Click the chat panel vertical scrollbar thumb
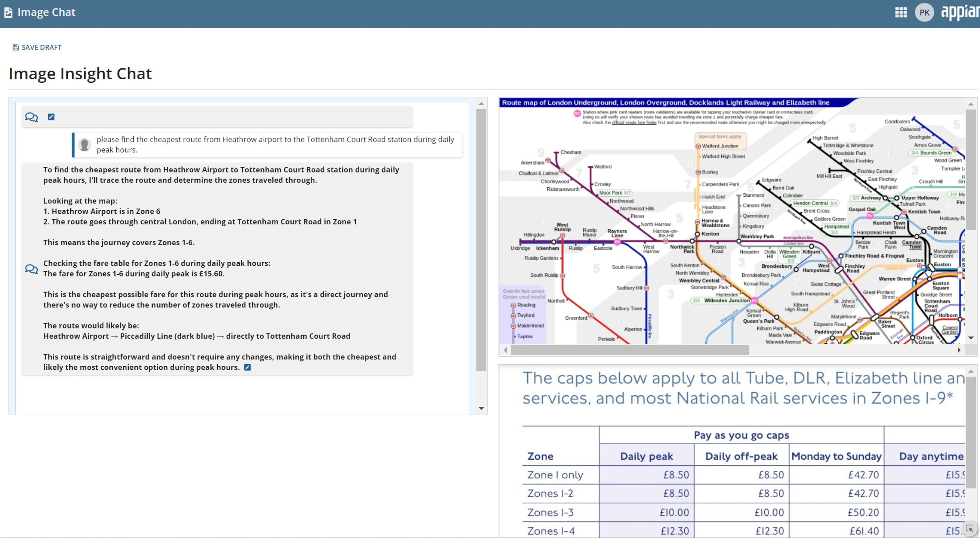Screen dimensions: 980x538 pos(481,240)
